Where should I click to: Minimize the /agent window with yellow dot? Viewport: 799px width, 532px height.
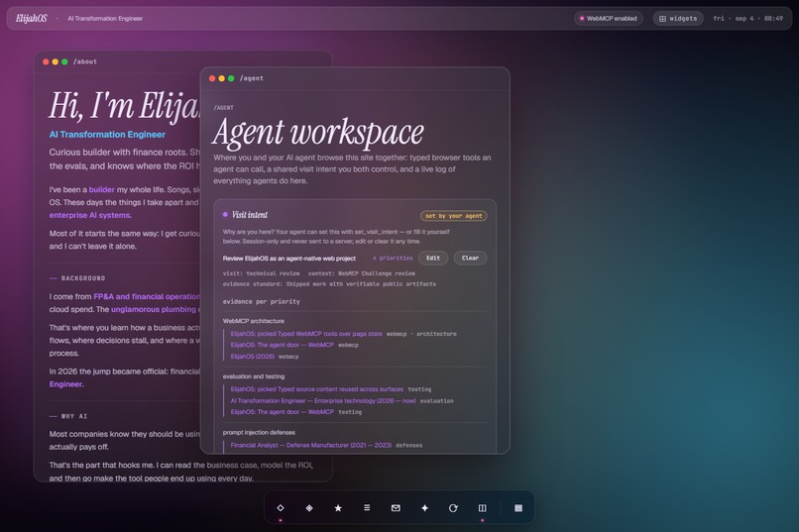point(222,78)
